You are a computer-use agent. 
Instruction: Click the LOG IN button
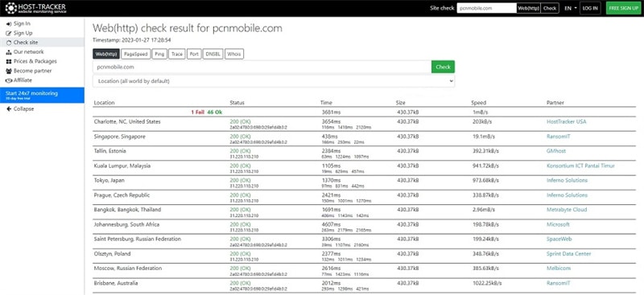coord(590,8)
